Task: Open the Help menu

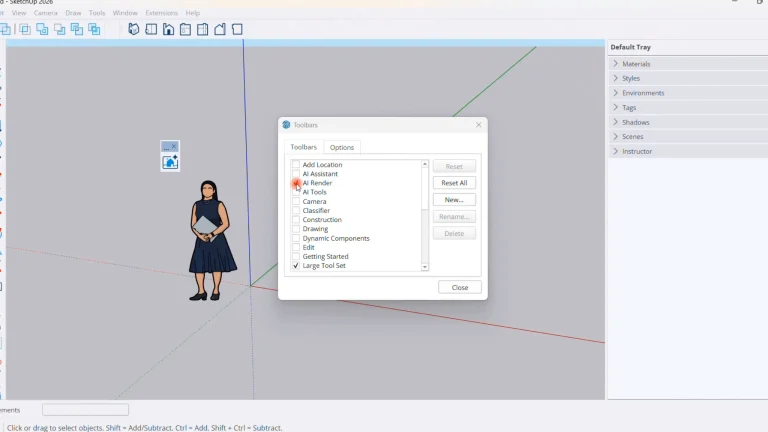Action: click(192, 13)
